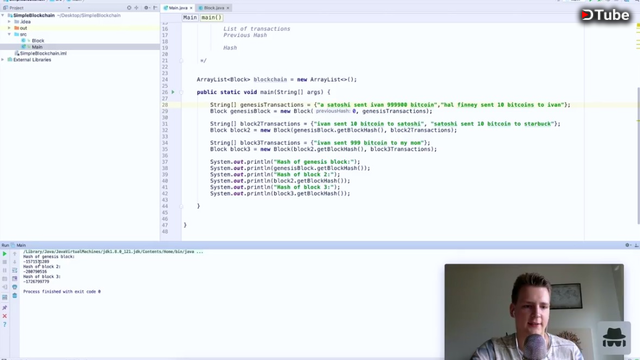
Task: Select External Libraries in tree
Action: click(32, 60)
